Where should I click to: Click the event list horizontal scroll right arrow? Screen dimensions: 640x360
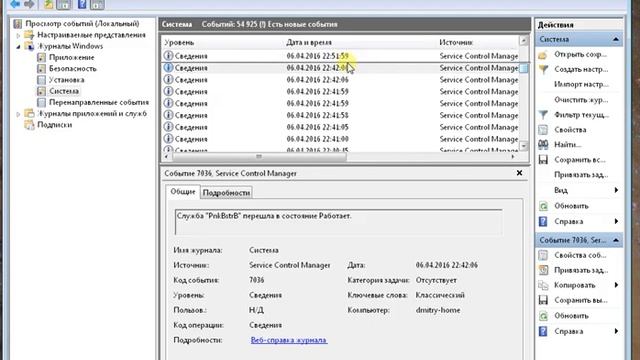click(x=513, y=157)
